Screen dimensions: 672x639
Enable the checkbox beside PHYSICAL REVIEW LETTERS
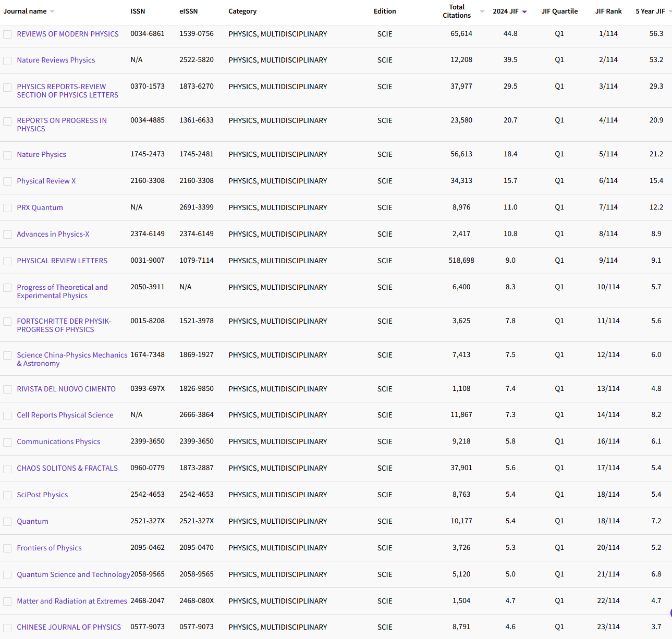(7, 261)
